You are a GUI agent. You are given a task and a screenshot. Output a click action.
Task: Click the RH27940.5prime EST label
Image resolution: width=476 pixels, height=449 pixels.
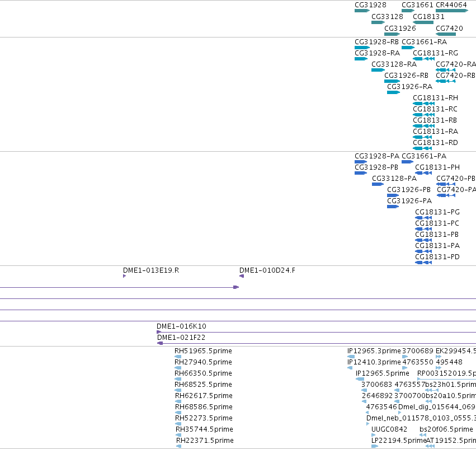pos(203,362)
